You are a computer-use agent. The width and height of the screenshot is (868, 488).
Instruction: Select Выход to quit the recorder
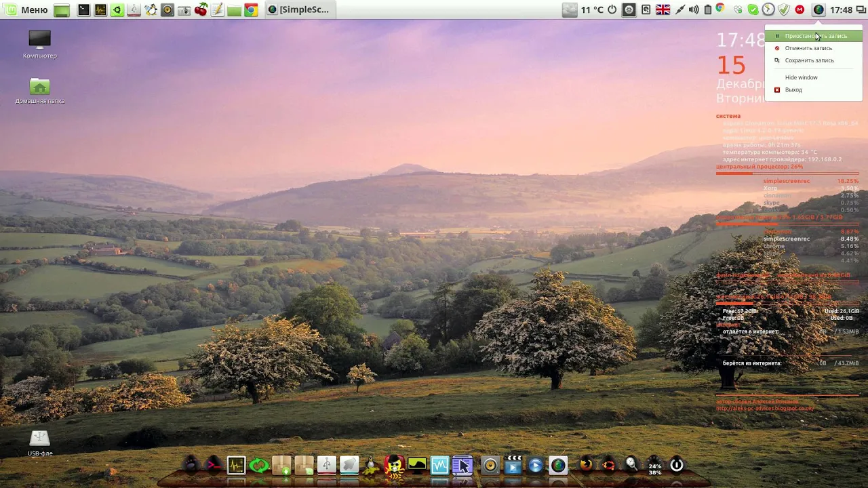813,89
